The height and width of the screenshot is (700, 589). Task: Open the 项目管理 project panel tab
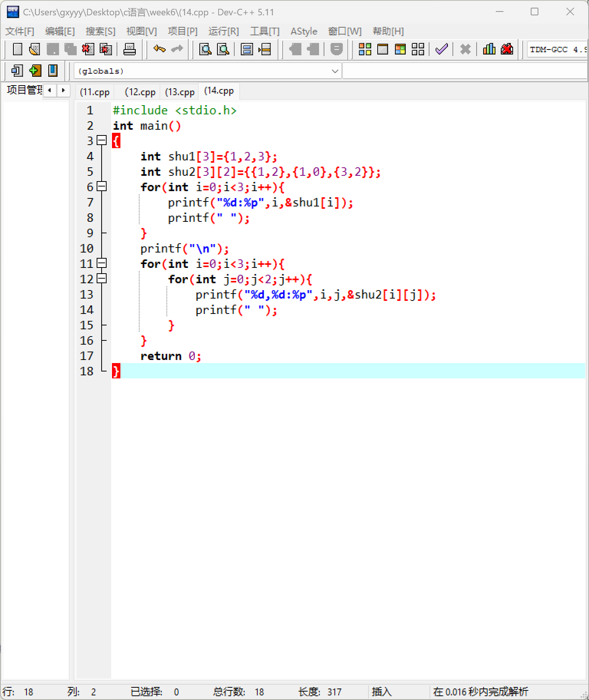click(24, 90)
